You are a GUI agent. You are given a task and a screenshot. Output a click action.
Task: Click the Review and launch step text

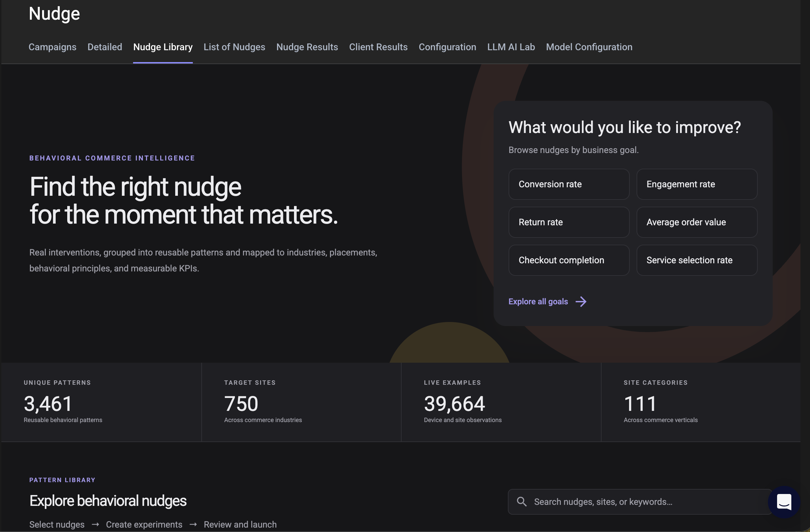coord(240,525)
